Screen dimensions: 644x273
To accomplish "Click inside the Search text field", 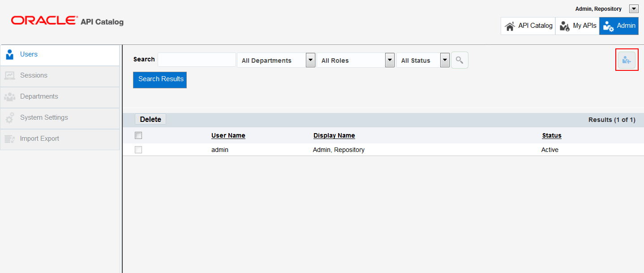I will tap(196, 60).
